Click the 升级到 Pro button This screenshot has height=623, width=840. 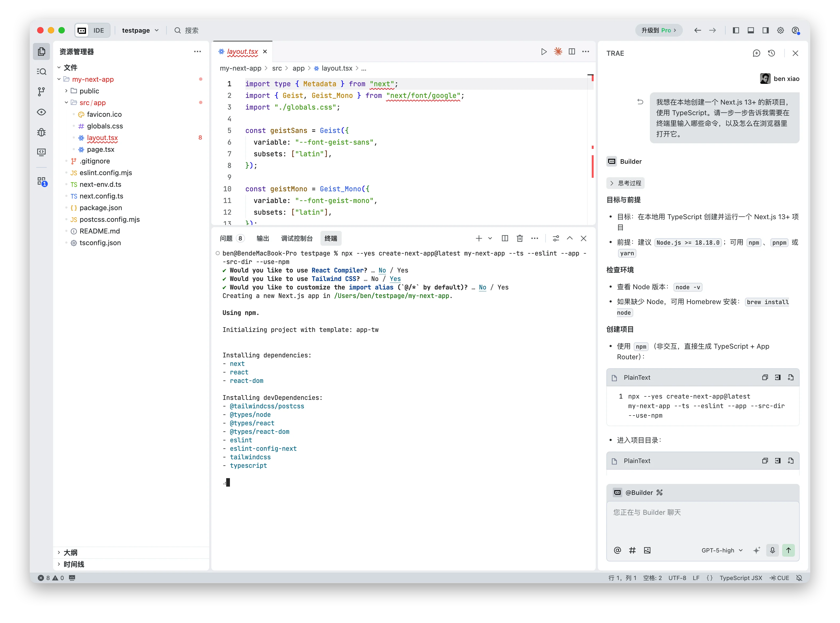pos(658,30)
